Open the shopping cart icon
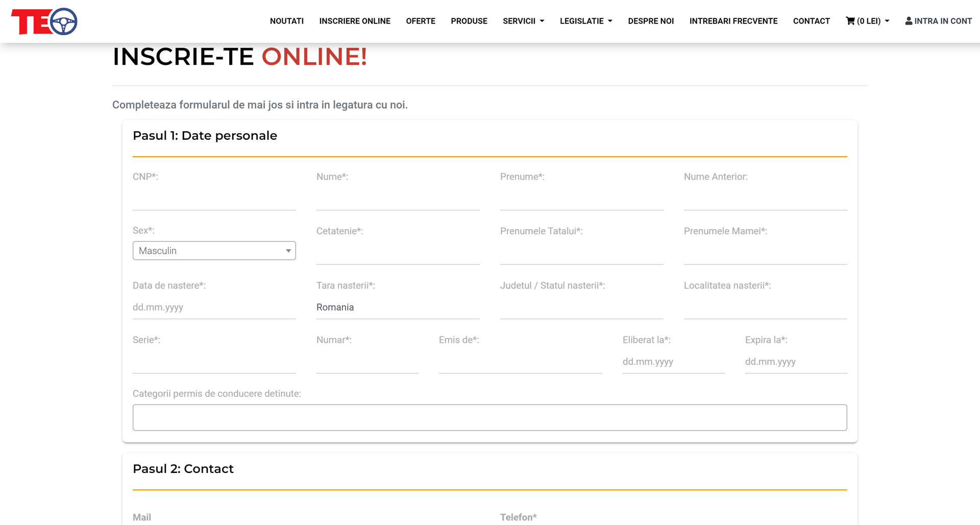The height and width of the screenshot is (525, 980). (x=850, y=21)
